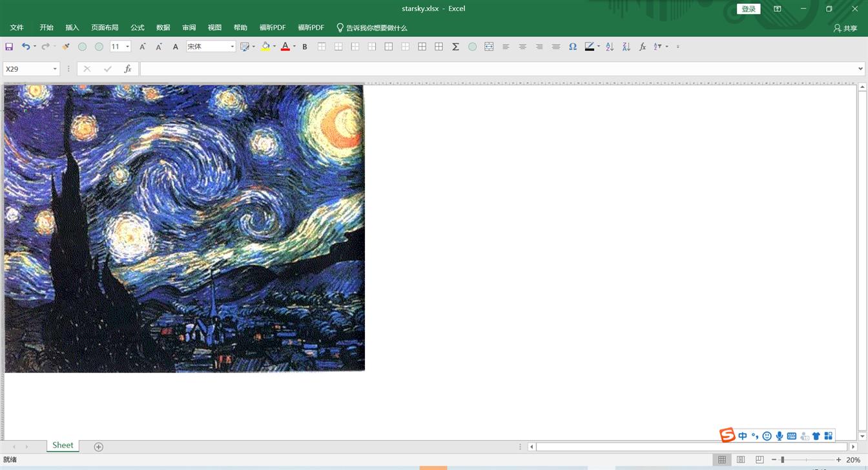Apply red font color A
This screenshot has width=868, height=470.
(285, 47)
